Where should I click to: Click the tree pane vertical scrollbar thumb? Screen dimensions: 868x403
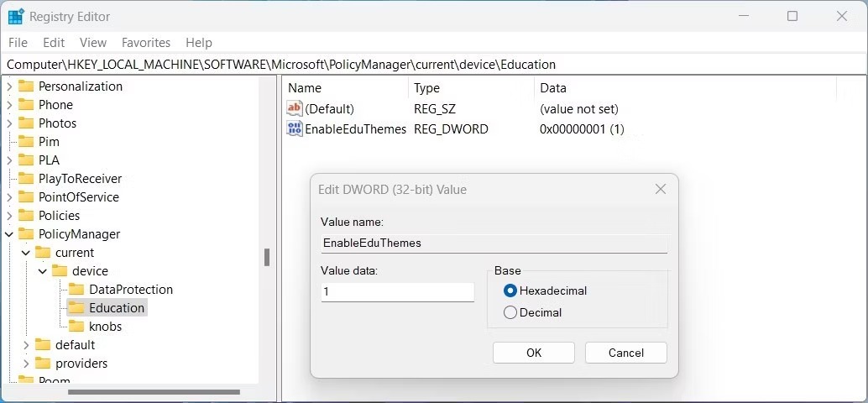point(267,257)
